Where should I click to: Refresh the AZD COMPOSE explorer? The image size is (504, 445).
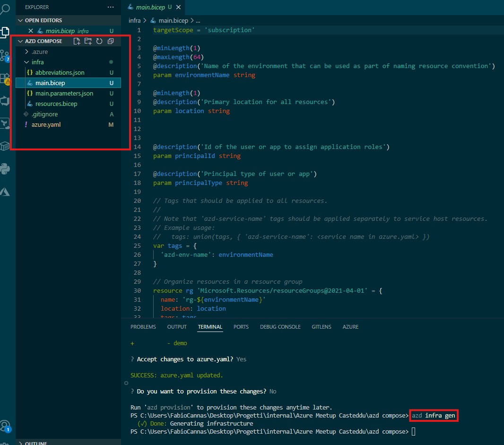pos(99,41)
